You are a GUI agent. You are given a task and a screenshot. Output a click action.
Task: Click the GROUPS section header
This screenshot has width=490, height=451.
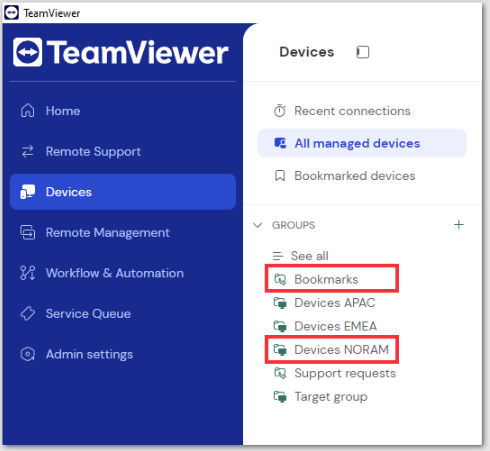coord(293,225)
